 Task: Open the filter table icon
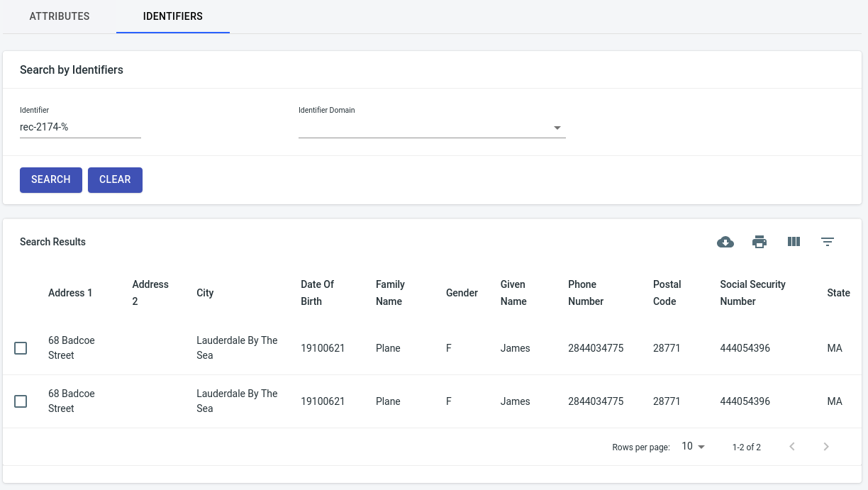(828, 242)
